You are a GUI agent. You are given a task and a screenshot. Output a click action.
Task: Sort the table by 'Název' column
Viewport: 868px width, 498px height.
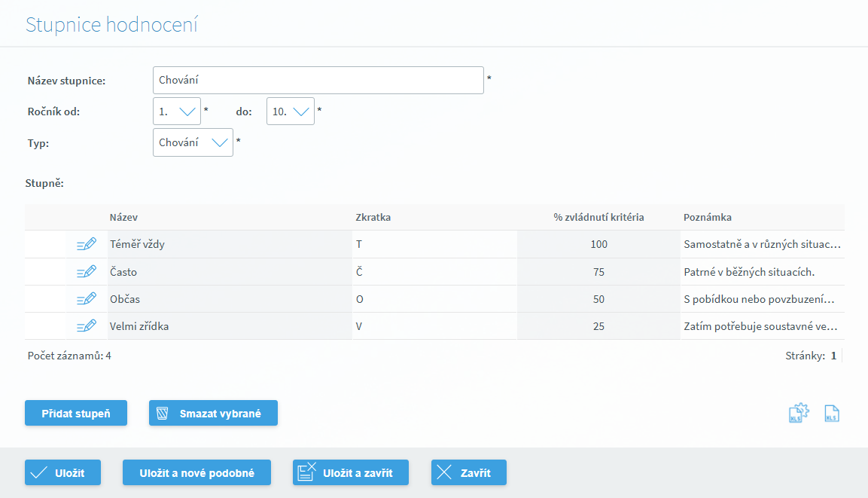click(123, 217)
